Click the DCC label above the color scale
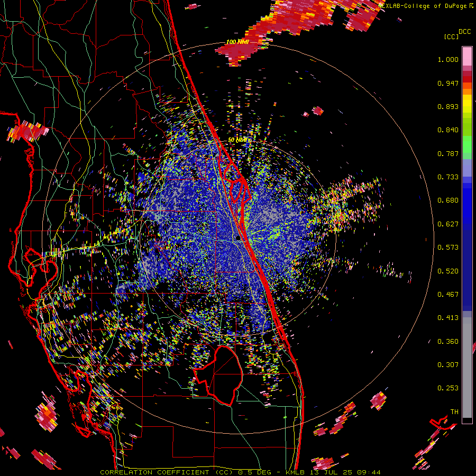The height and width of the screenshot is (476, 476). 465,32
